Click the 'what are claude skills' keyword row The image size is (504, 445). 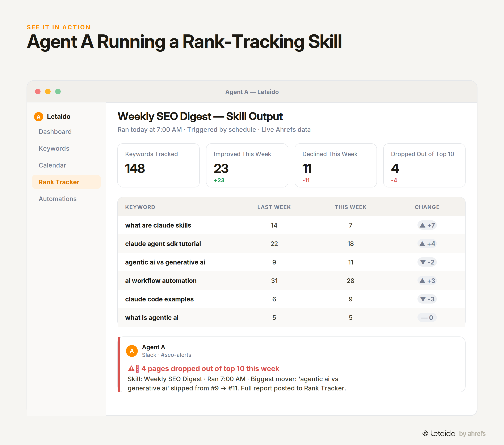pyautogui.click(x=291, y=225)
